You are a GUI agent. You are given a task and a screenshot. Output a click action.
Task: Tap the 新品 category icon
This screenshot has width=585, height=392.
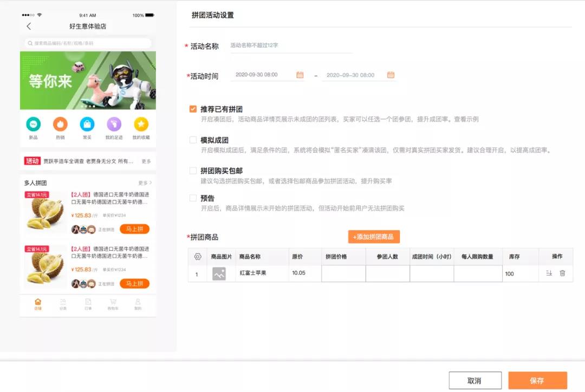coord(34,125)
